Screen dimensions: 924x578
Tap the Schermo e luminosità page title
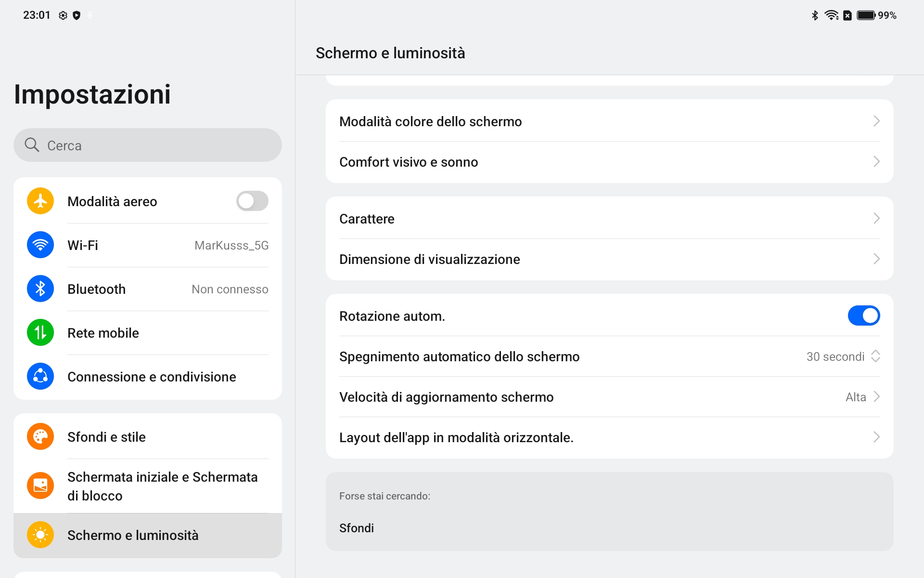[x=390, y=53]
